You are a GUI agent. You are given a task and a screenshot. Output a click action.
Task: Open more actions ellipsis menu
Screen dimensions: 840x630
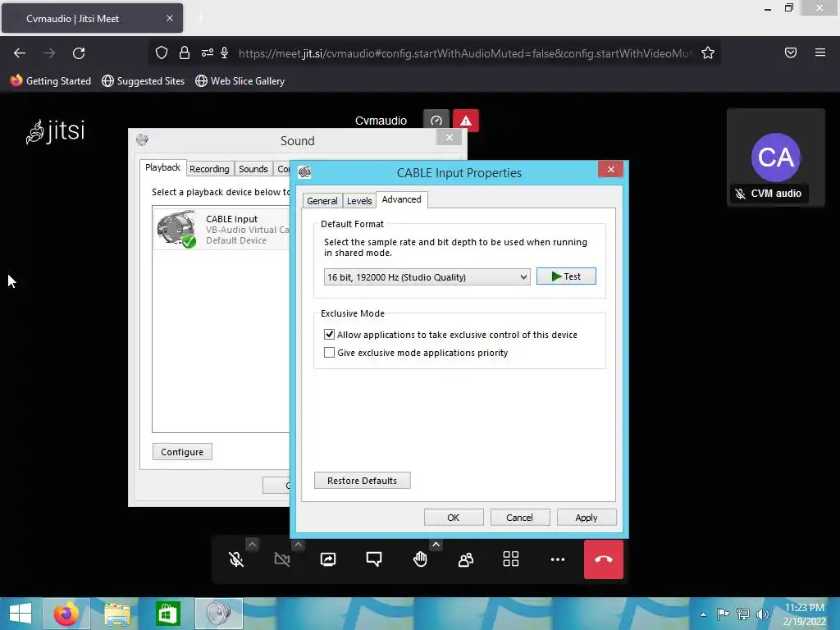pyautogui.click(x=558, y=559)
